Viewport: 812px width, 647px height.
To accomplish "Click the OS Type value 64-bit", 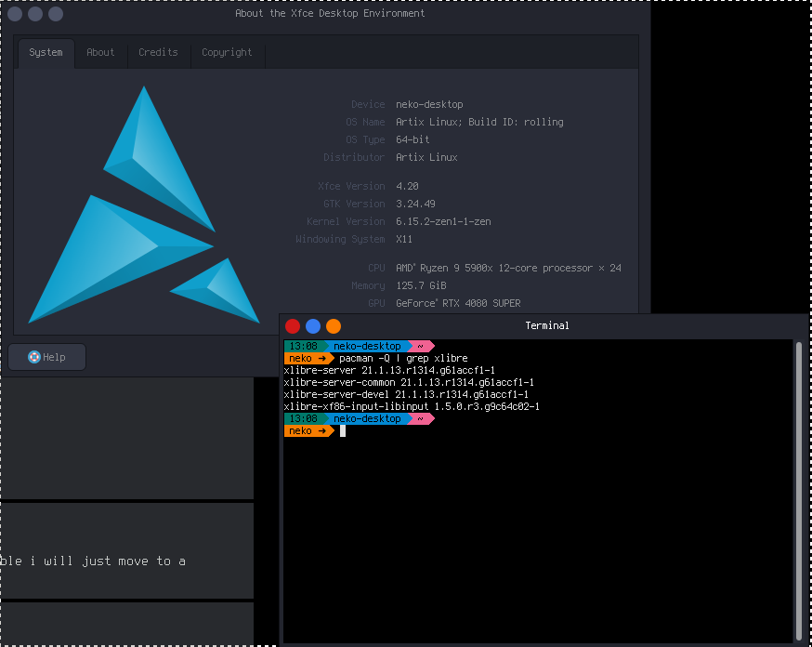I will tap(413, 139).
